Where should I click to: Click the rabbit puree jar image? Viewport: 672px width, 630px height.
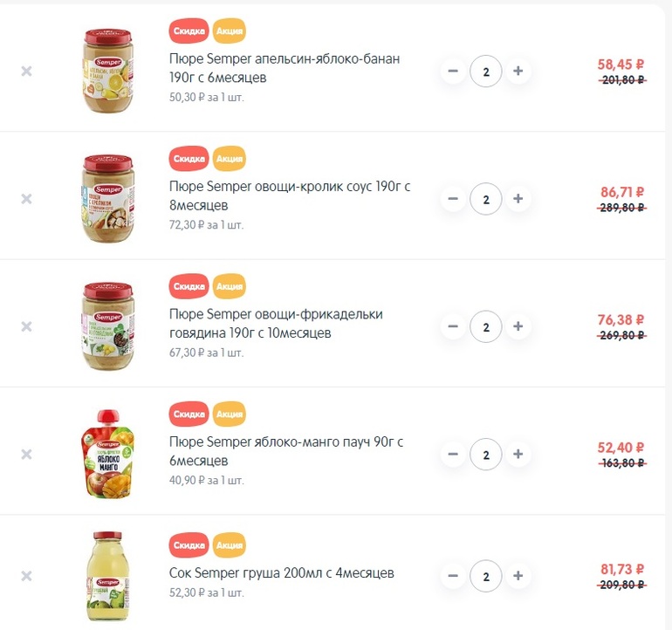point(109,199)
